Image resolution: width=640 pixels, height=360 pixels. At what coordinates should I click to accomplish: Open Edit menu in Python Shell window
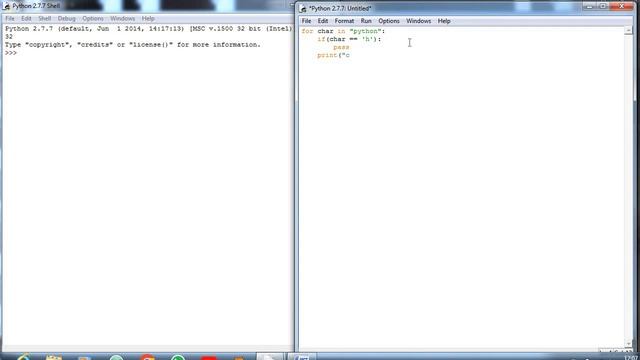tap(26, 19)
